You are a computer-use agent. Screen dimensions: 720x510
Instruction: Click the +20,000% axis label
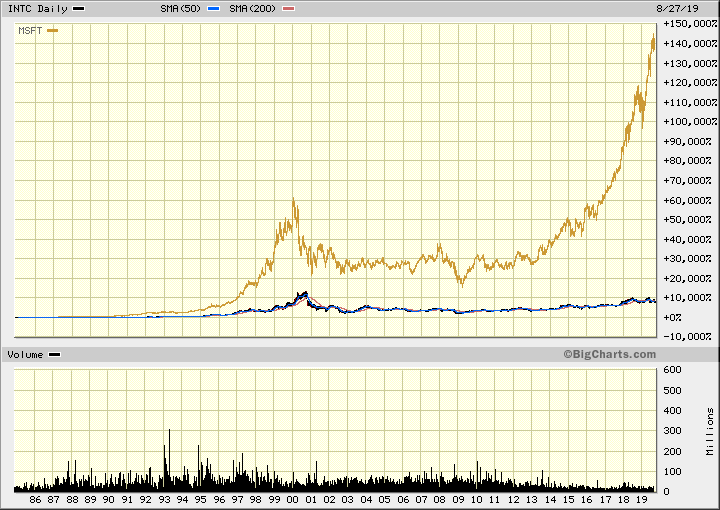(687, 278)
